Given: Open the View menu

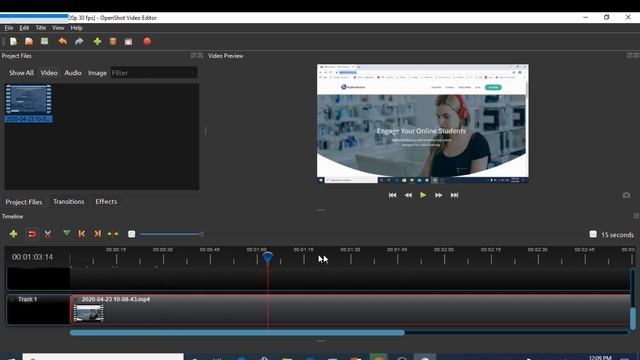Looking at the screenshot, I should 58,28.
